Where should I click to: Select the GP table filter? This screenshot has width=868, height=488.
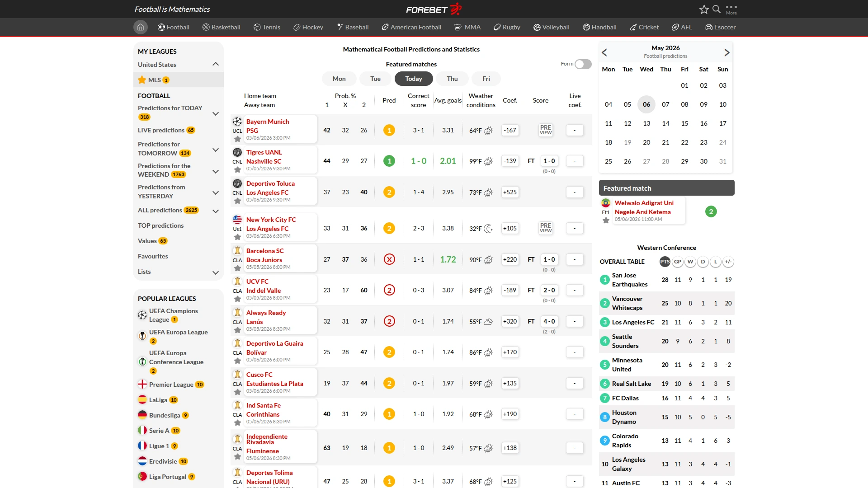pyautogui.click(x=678, y=262)
